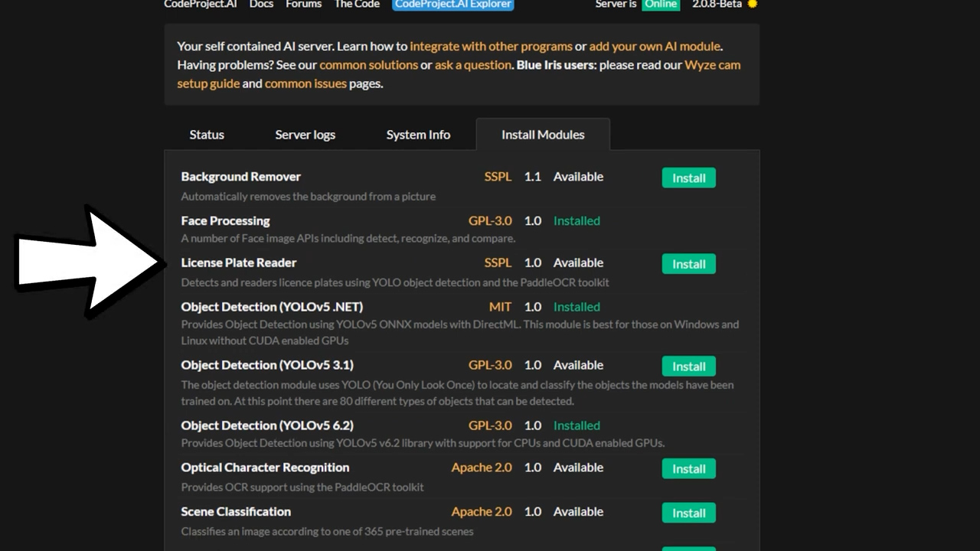This screenshot has width=980, height=551.
Task: Open the Status tab
Action: [207, 135]
